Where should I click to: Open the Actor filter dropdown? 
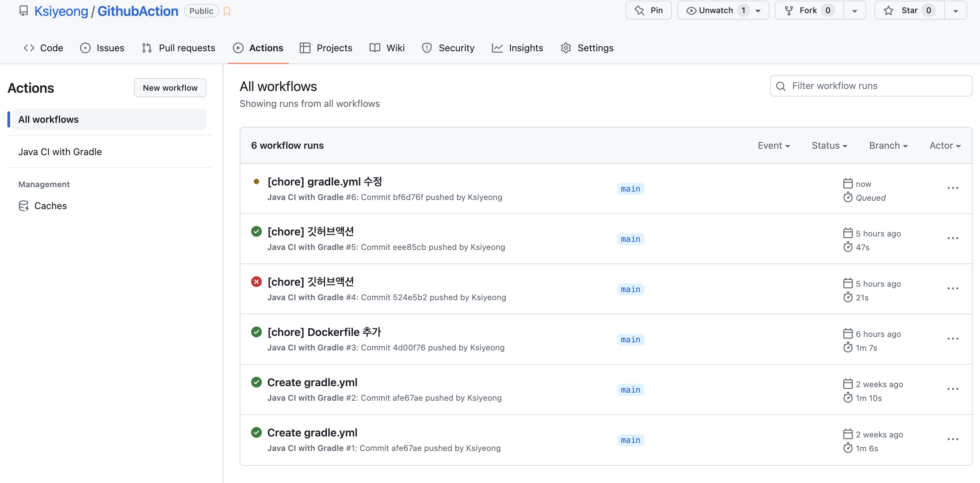(x=945, y=146)
